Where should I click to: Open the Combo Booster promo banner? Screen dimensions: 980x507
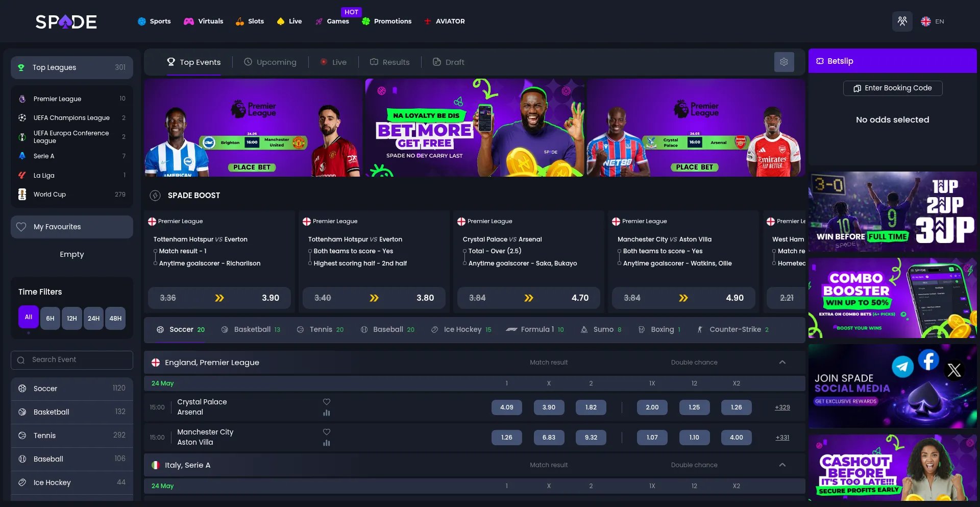[x=893, y=298]
